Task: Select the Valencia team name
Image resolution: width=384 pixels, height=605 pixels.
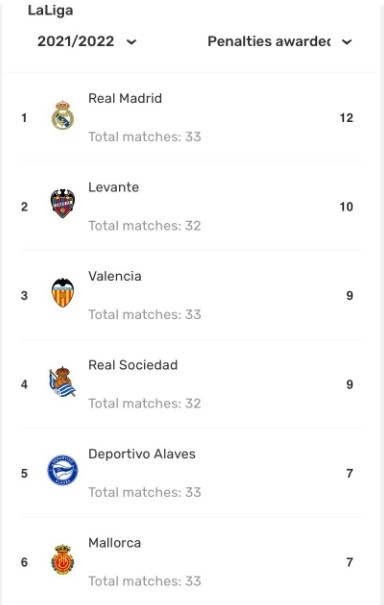Action: (115, 276)
